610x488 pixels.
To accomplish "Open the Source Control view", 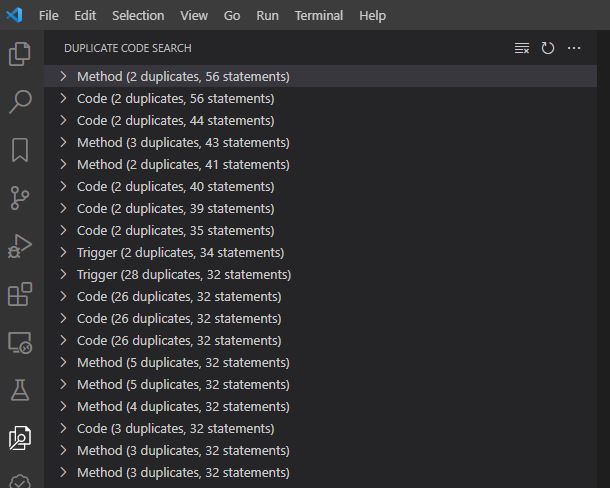I will [19, 198].
